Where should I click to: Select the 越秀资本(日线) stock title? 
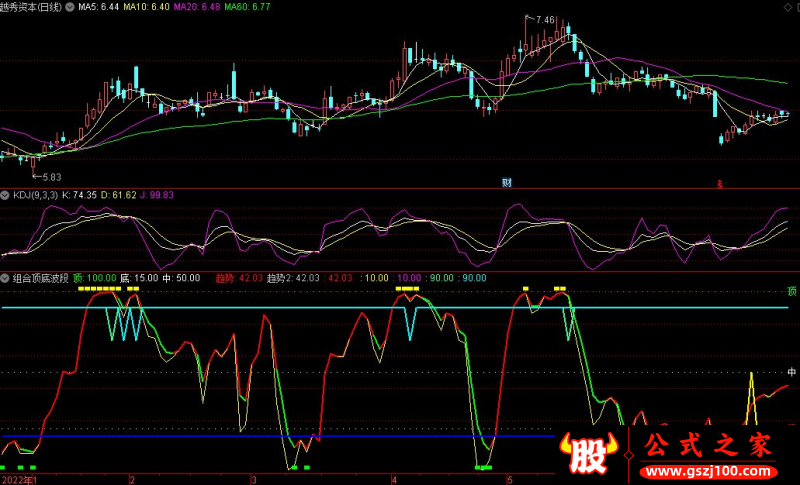tap(32, 6)
